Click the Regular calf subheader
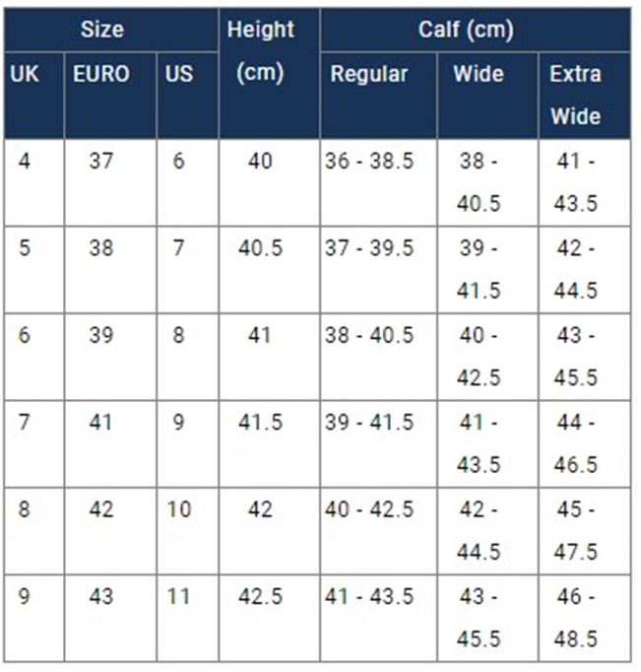Image resolution: width=641 pixels, height=672 pixels. click(369, 74)
